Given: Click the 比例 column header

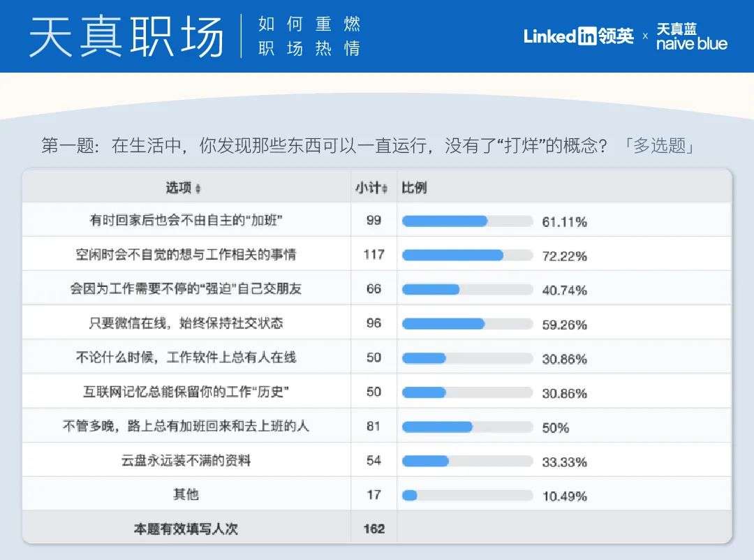Looking at the screenshot, I should (414, 188).
